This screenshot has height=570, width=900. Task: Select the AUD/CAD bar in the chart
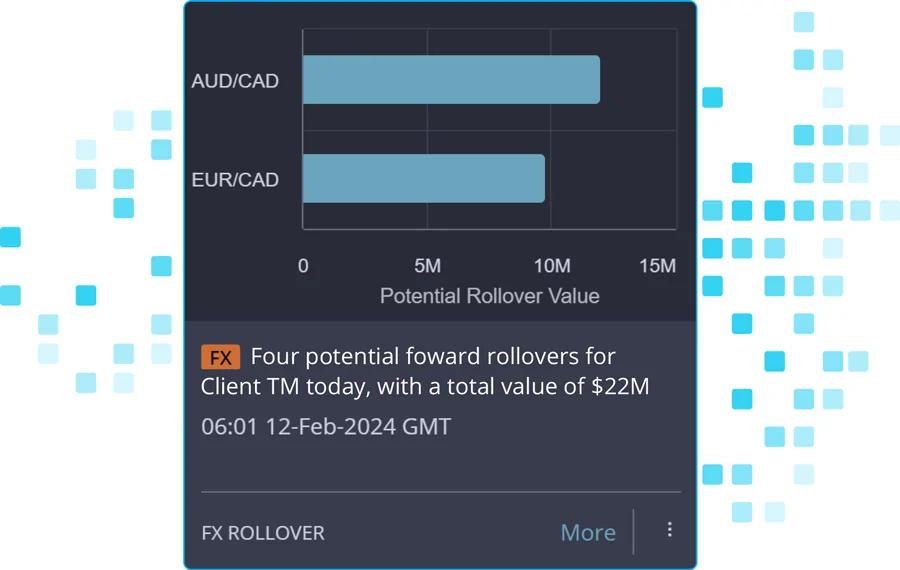[451, 80]
